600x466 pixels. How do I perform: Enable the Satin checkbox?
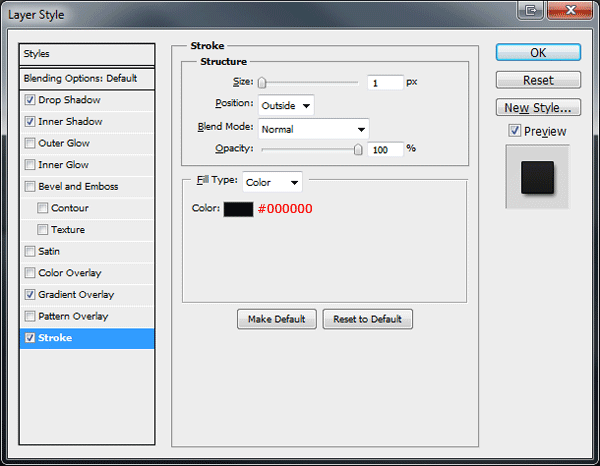(x=30, y=251)
